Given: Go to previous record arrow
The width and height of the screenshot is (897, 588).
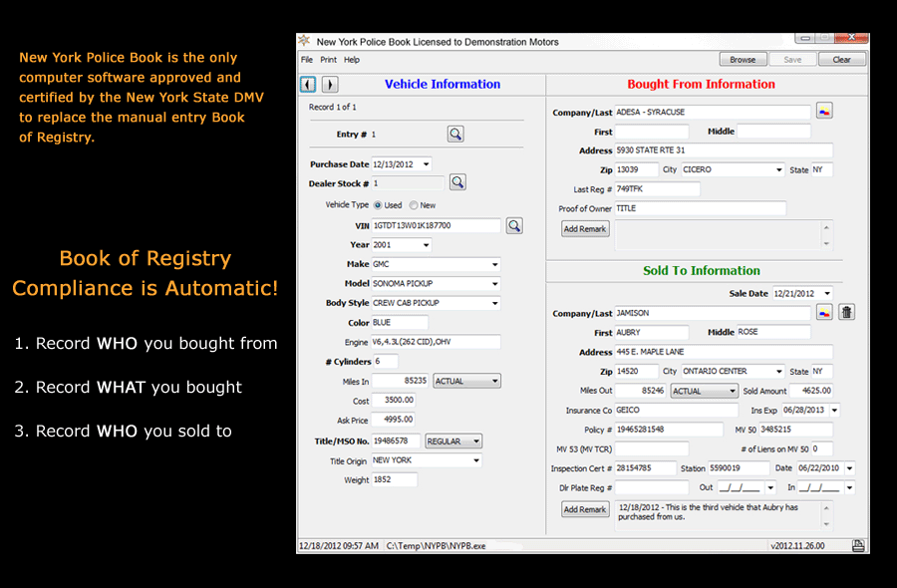Looking at the screenshot, I should coord(308,85).
